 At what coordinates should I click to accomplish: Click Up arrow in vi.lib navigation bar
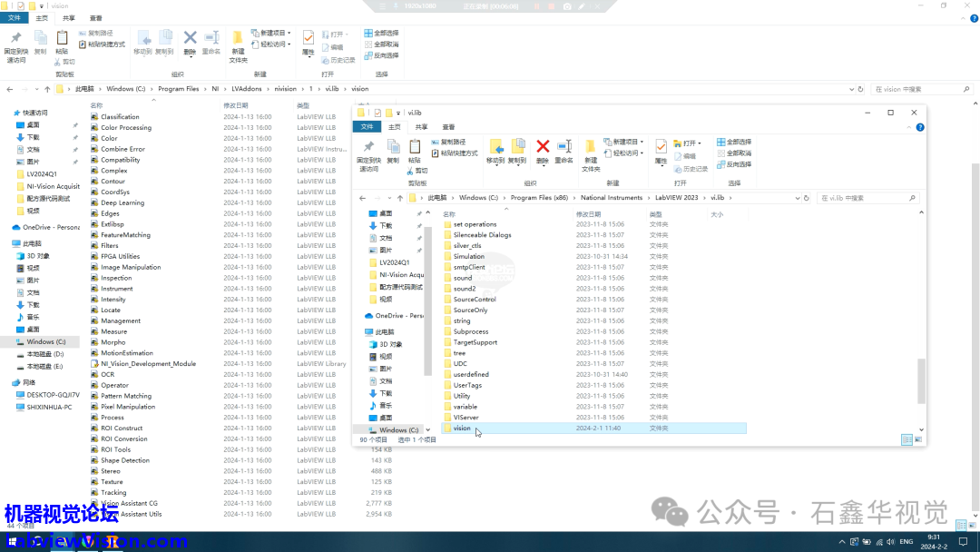(400, 198)
